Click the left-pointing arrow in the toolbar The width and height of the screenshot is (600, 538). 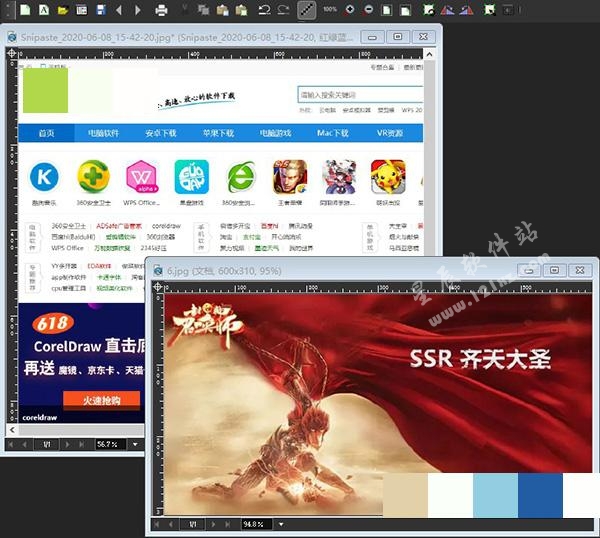click(119, 10)
